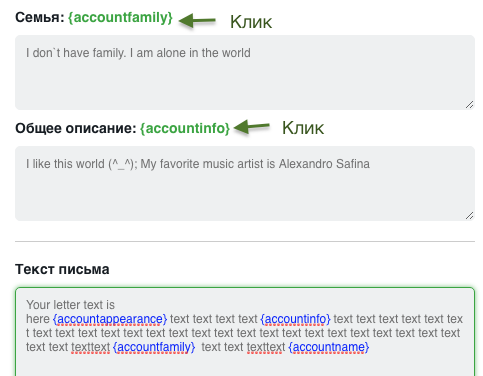Click the Общее описание: field label
The image size is (483, 376).
pos(76,128)
